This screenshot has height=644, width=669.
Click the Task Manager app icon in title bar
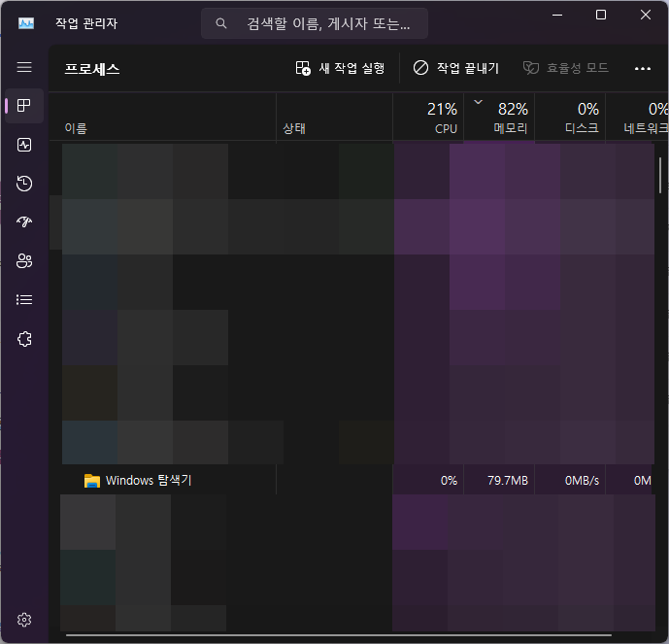[x=26, y=23]
